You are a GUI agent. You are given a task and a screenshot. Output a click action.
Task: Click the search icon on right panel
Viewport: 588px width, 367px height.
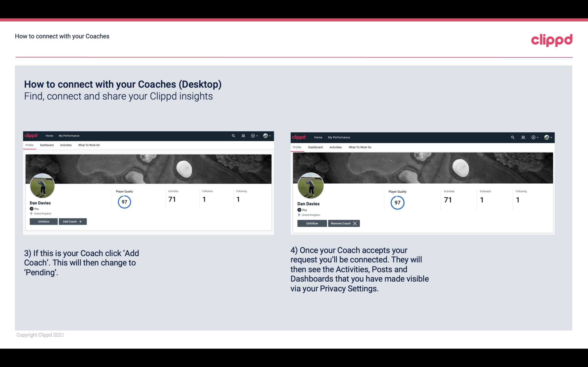[x=513, y=137]
